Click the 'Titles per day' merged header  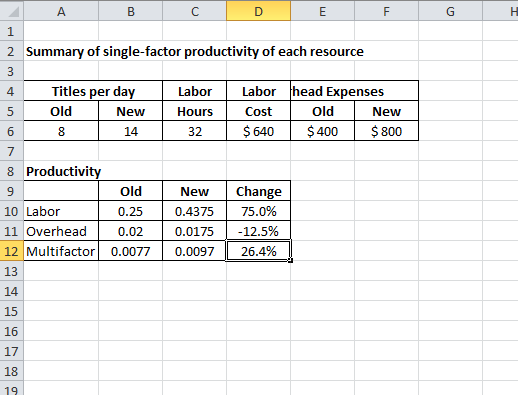[x=93, y=91]
